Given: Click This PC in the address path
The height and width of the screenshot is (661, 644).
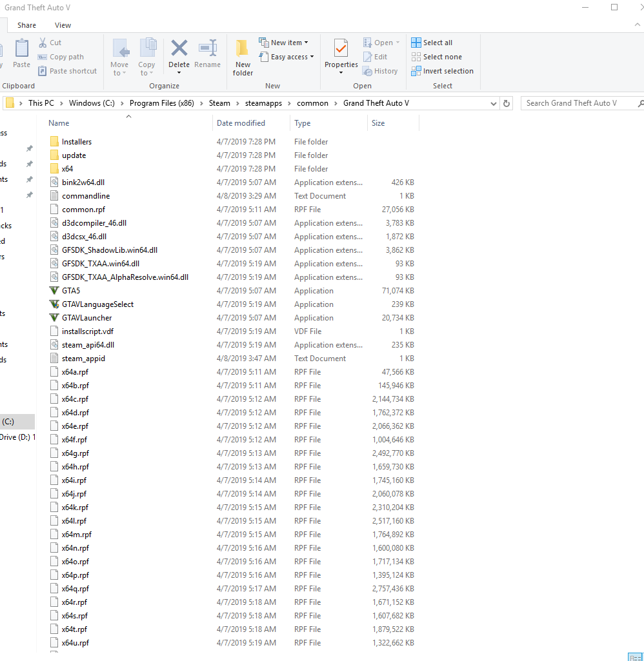Looking at the screenshot, I should coord(41,103).
